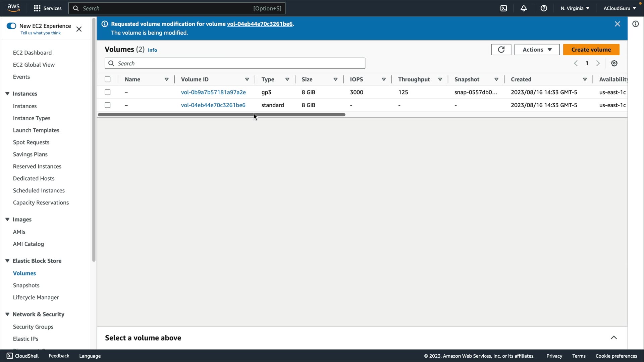644x362 pixels.
Task: Open the Actions dropdown
Action: (537, 50)
